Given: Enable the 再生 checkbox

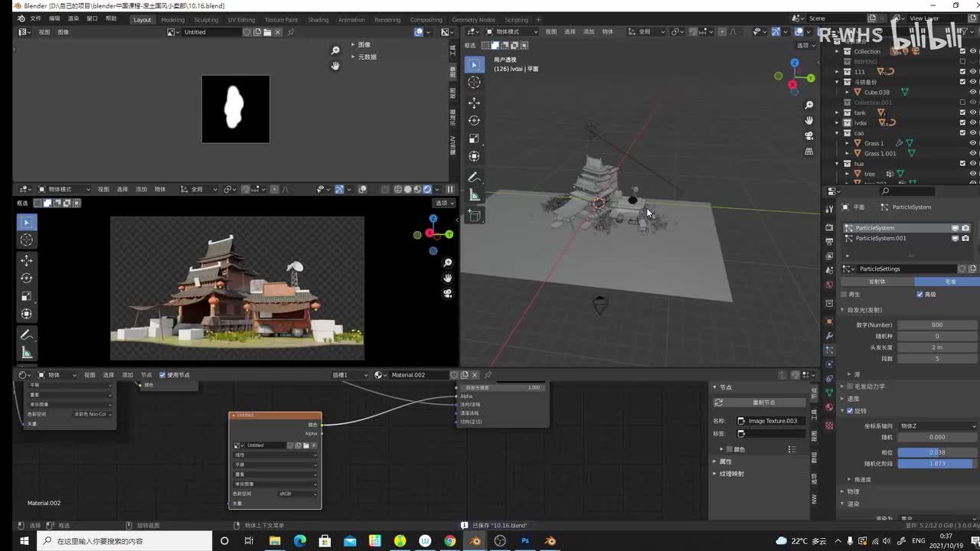Looking at the screenshot, I should click(x=844, y=295).
